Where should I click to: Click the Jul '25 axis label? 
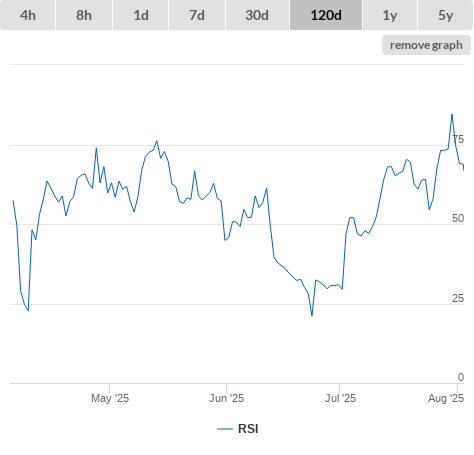340,398
